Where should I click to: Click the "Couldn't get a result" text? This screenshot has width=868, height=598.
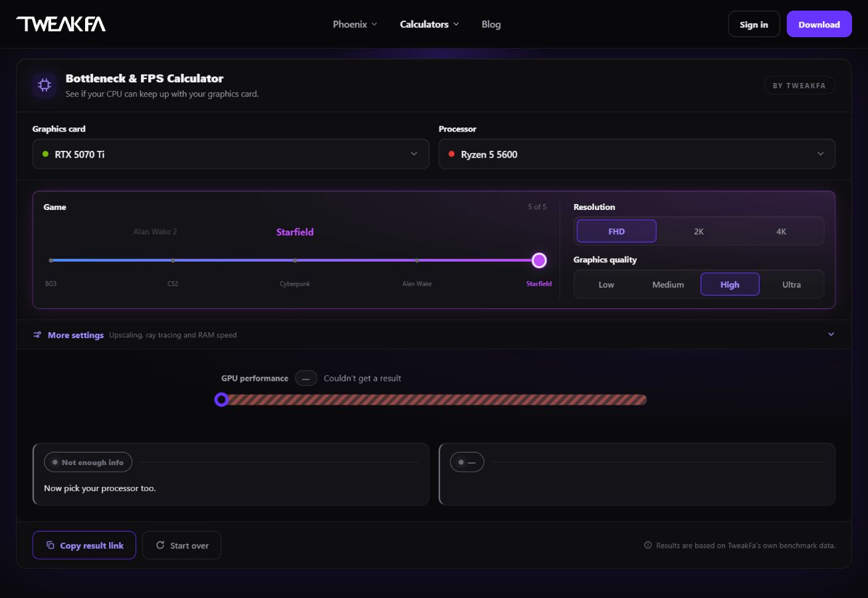(x=362, y=378)
